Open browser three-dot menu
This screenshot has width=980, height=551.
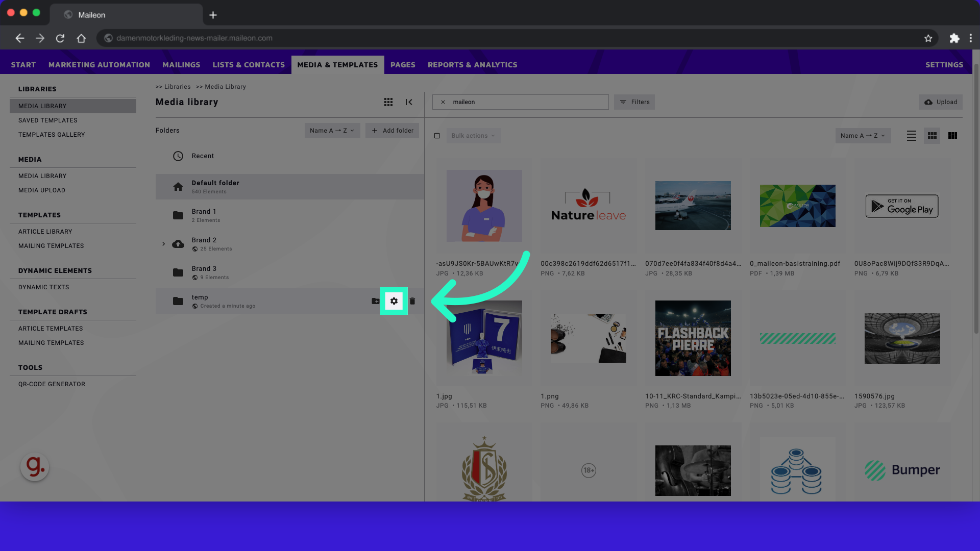[x=971, y=38]
